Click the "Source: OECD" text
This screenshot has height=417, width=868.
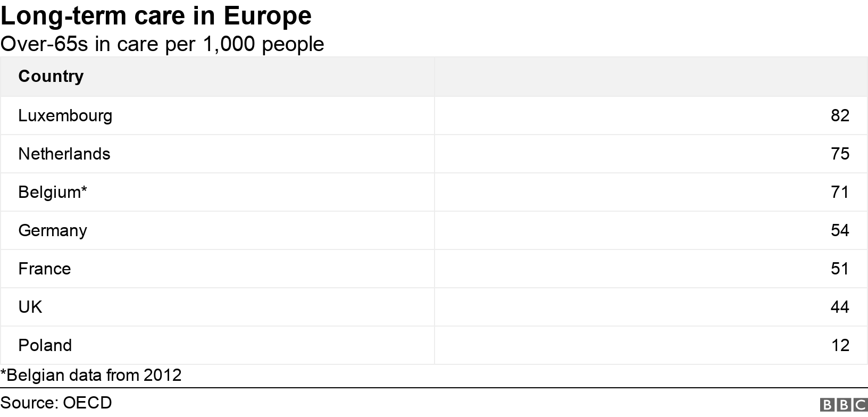(x=56, y=403)
